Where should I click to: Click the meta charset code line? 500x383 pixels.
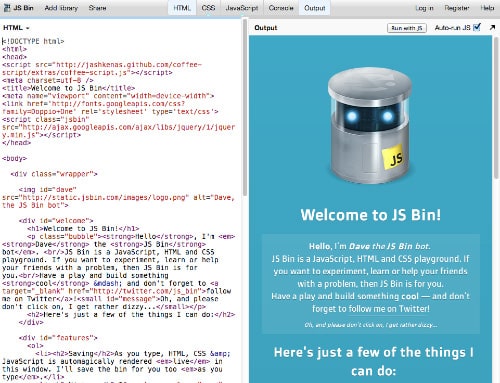(48, 80)
